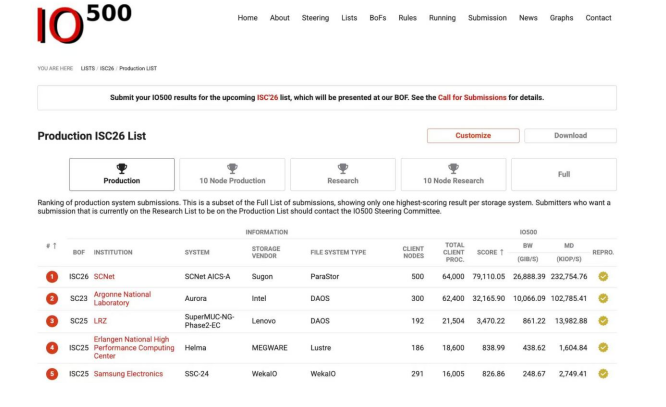Open the Running menu item
Screen dimensions: 666x407
pos(442,18)
